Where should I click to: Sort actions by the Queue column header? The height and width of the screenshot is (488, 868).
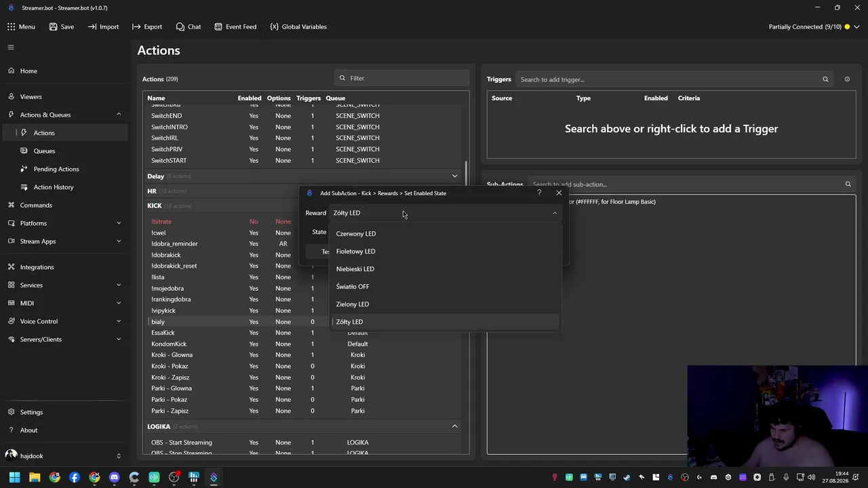click(335, 98)
